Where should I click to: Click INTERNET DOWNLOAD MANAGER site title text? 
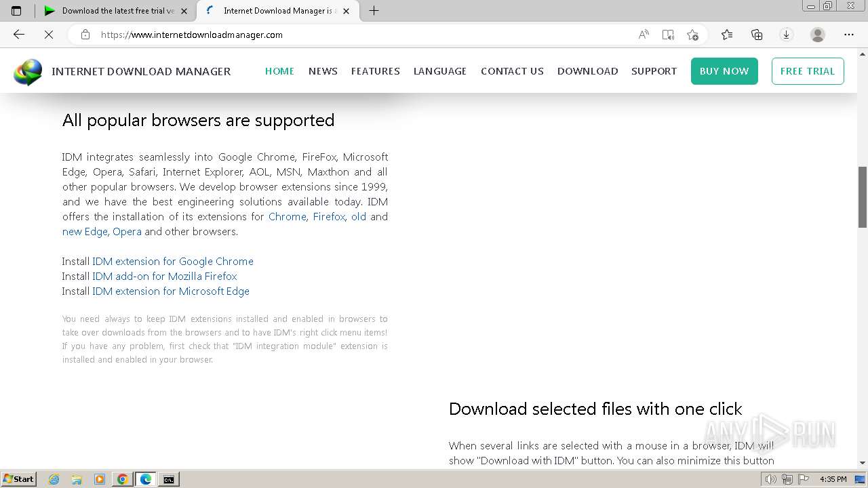point(141,71)
